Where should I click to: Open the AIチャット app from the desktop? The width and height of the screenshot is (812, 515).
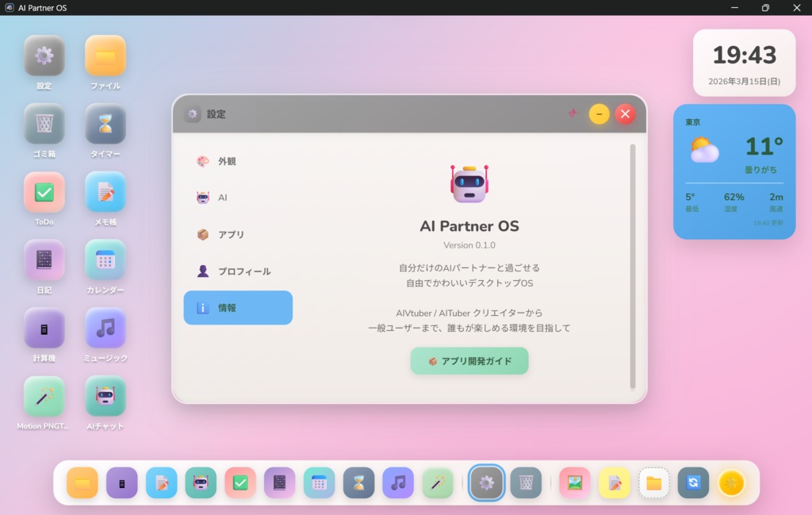105,403
